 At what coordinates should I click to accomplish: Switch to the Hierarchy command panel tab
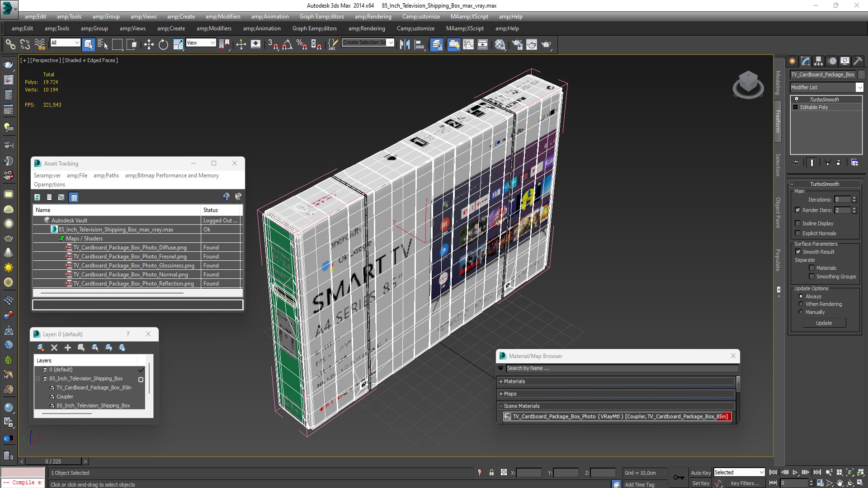819,61
